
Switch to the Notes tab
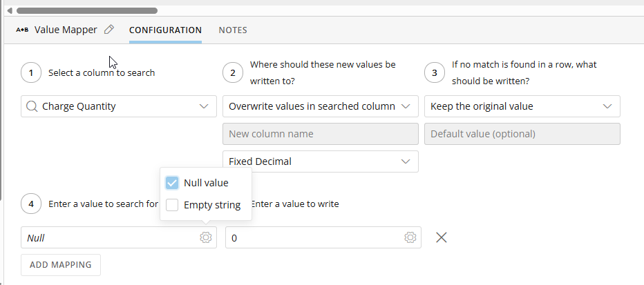(233, 30)
